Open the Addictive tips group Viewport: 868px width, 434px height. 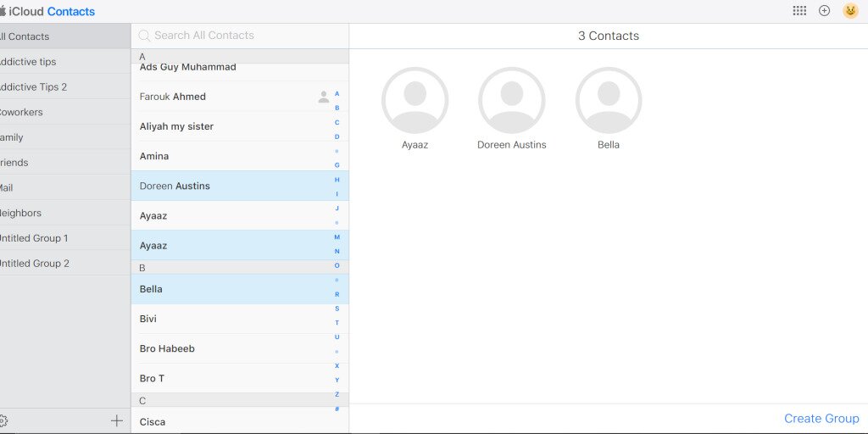point(65,61)
